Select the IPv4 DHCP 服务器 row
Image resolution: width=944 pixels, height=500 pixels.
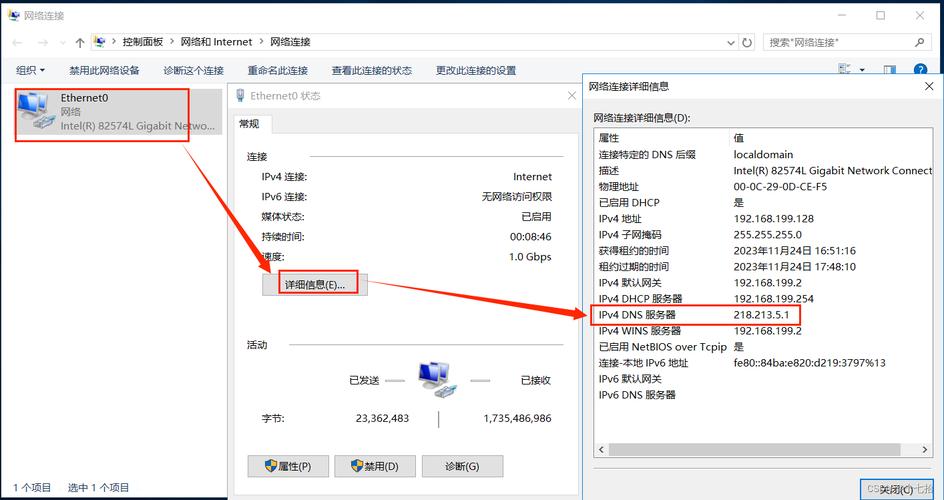coord(763,298)
